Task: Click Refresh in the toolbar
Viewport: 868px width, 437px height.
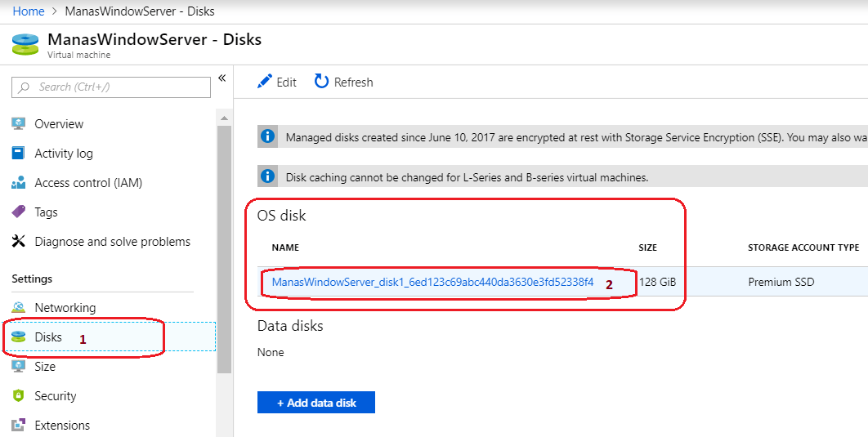Action: click(x=344, y=82)
